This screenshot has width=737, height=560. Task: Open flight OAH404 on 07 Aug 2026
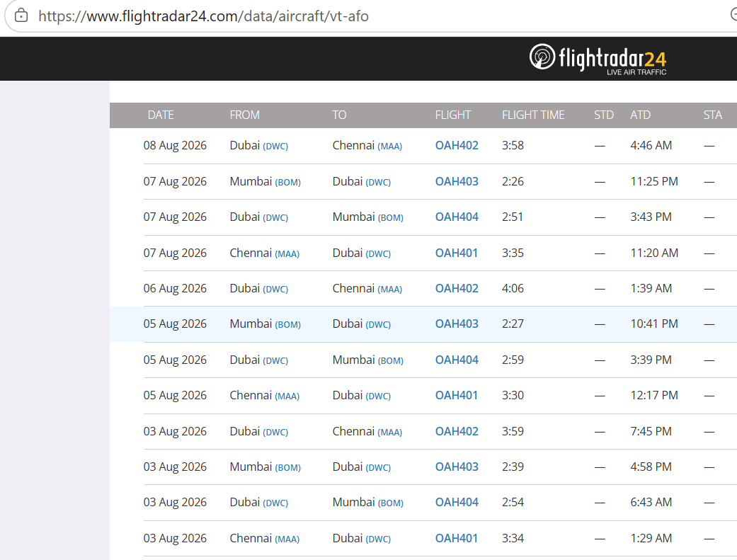pos(457,217)
